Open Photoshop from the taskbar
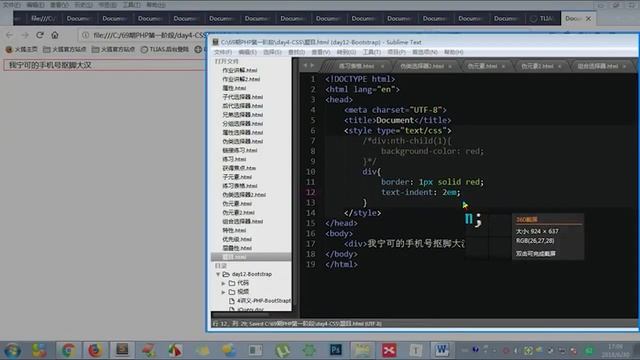Screen dimensions: 640x360 coord(336,350)
